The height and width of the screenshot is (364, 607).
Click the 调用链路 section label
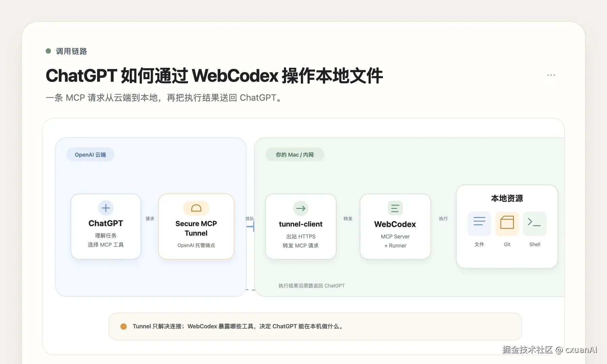(71, 51)
